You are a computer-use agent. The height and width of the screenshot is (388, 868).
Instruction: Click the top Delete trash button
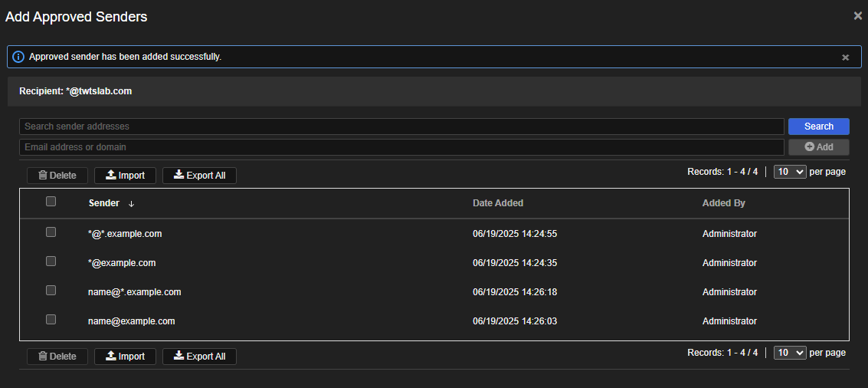pos(57,176)
